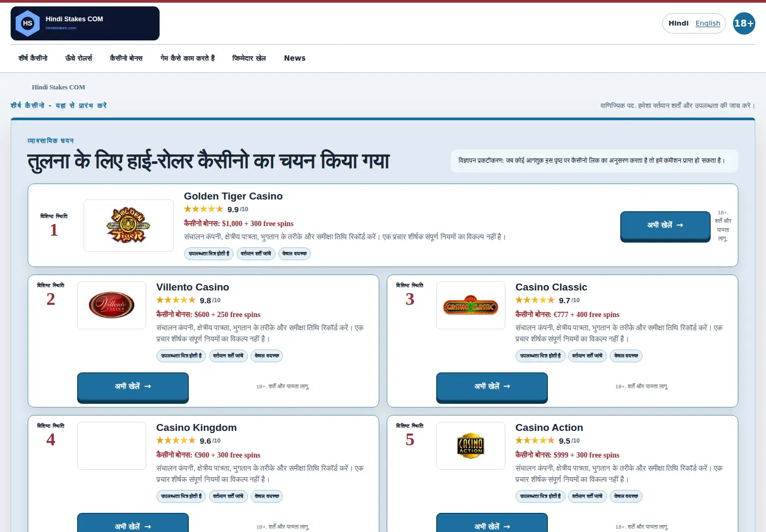The width and height of the screenshot is (766, 532).
Task: Click the 18+ age badge
Action: click(744, 23)
